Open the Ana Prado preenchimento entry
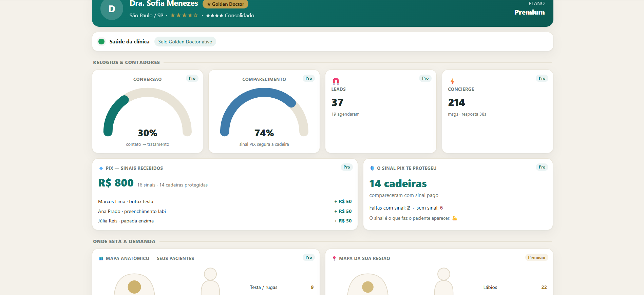The width and height of the screenshot is (644, 295). pyautogui.click(x=225, y=211)
